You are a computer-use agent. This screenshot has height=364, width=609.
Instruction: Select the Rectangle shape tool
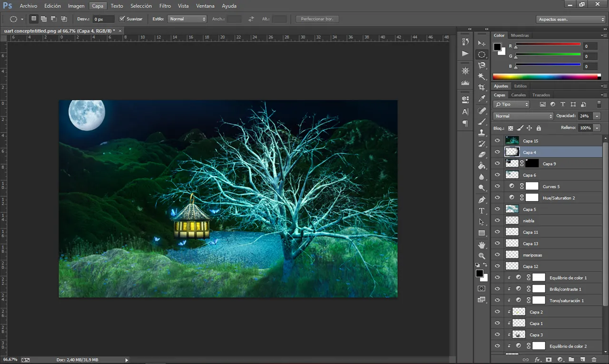pyautogui.click(x=482, y=233)
